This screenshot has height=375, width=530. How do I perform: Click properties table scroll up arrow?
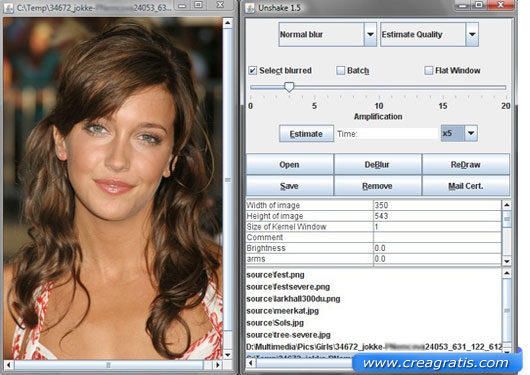point(507,205)
